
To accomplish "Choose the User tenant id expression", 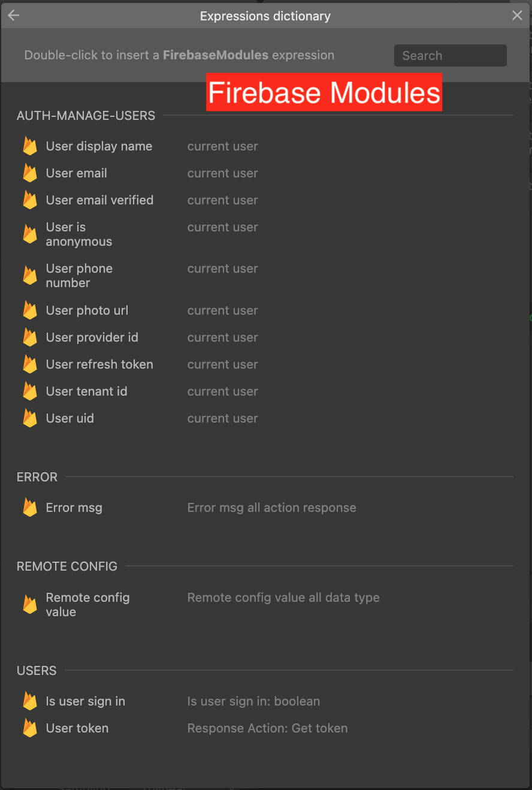I will click(86, 391).
